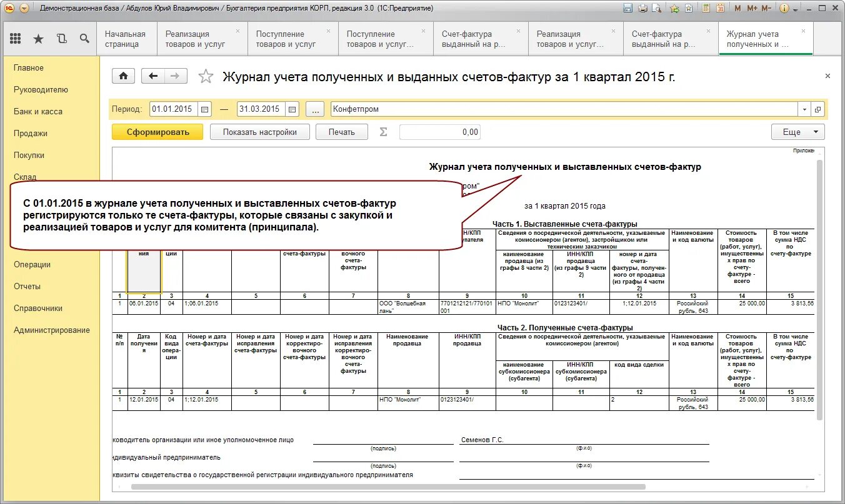Viewport: 845px width, 504px height.
Task: Click the Сформировать button
Action: [157, 132]
